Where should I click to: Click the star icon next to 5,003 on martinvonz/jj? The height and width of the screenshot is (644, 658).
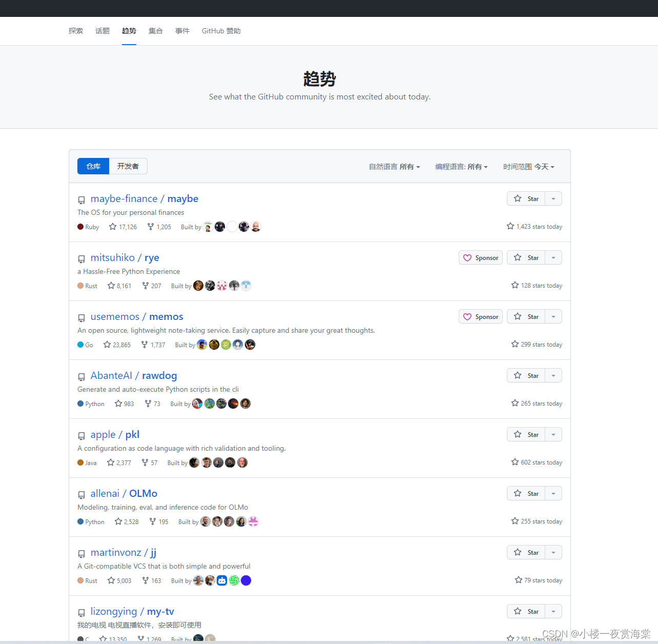[111, 580]
